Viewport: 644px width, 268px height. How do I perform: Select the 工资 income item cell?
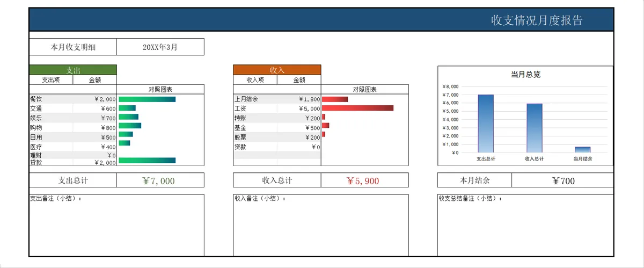pos(255,108)
